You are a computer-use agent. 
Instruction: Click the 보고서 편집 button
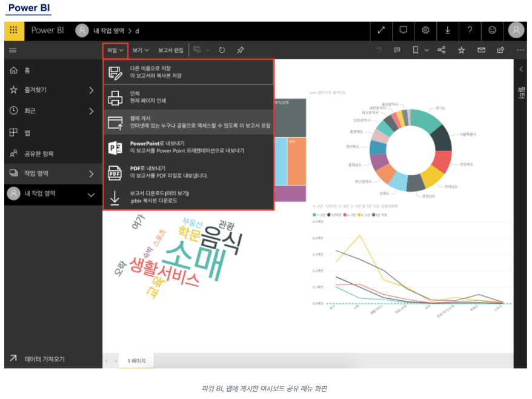(171, 50)
